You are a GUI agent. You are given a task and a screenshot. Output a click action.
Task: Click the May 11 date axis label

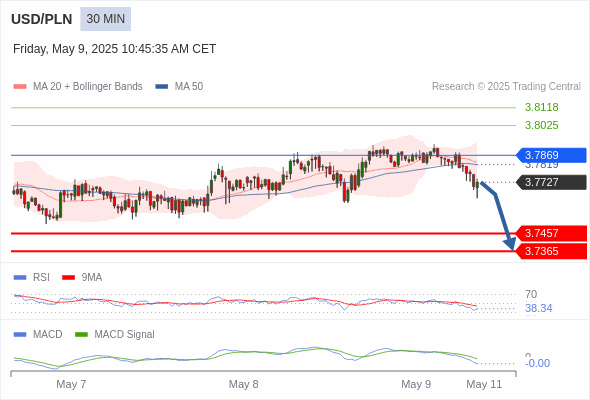click(484, 384)
